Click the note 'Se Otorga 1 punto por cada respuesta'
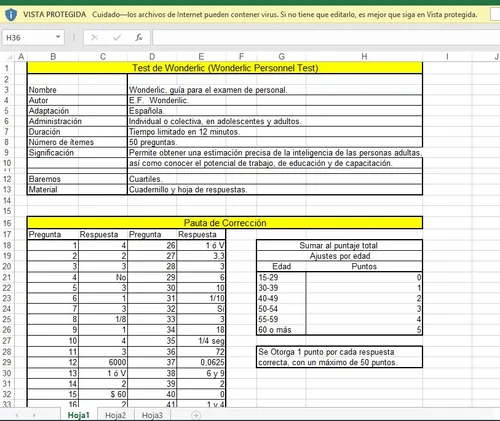This screenshot has height=421, width=500. click(x=339, y=352)
